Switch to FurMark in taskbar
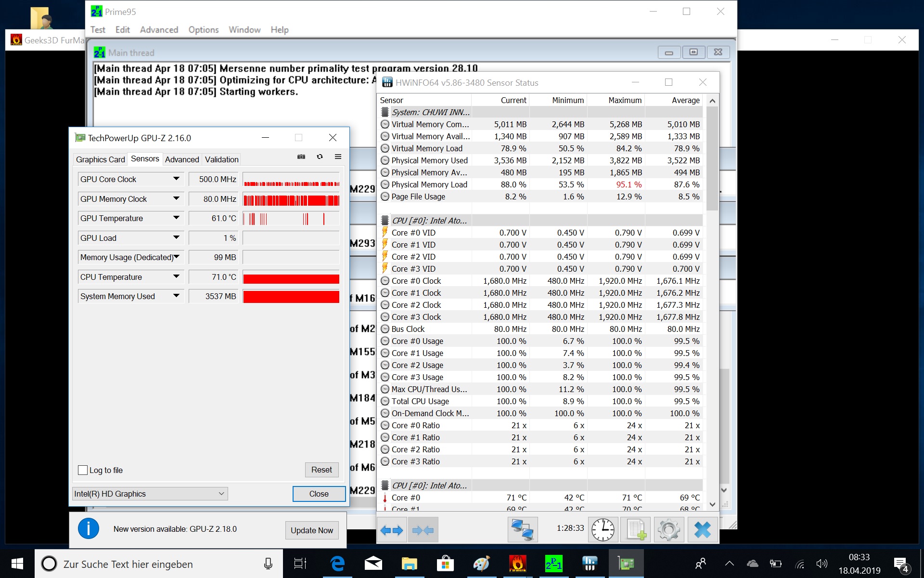Viewport: 924px width, 578px height. tap(517, 564)
